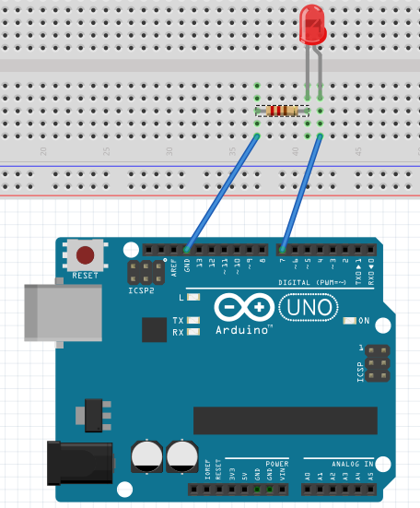Click the ICSP2 header pins
Viewport: 420px width, 508px height.
click(146, 273)
